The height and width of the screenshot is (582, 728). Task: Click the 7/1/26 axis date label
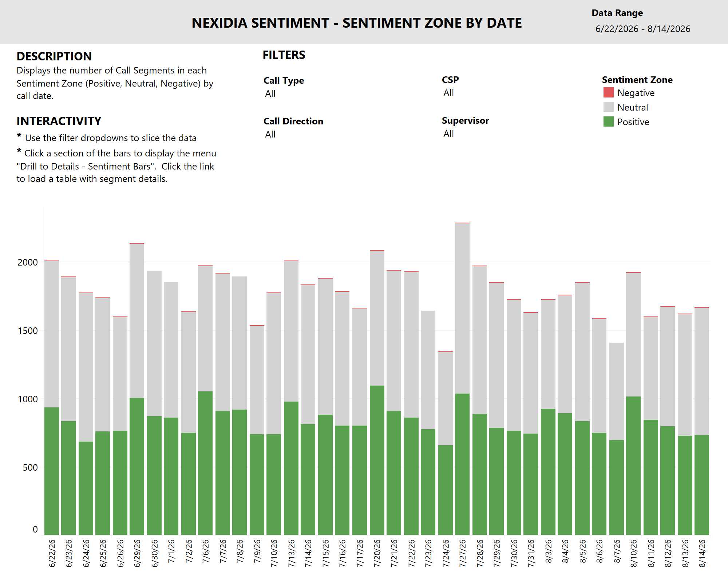[171, 551]
